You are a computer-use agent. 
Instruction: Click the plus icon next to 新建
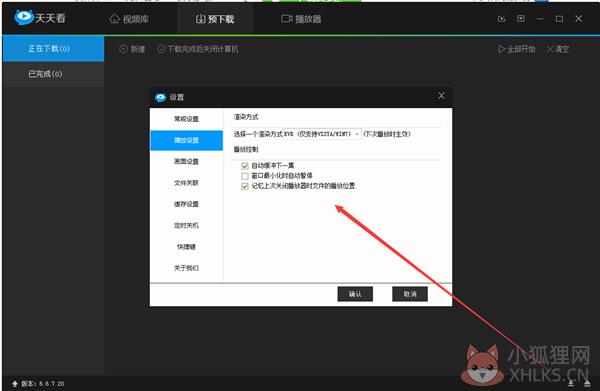123,49
